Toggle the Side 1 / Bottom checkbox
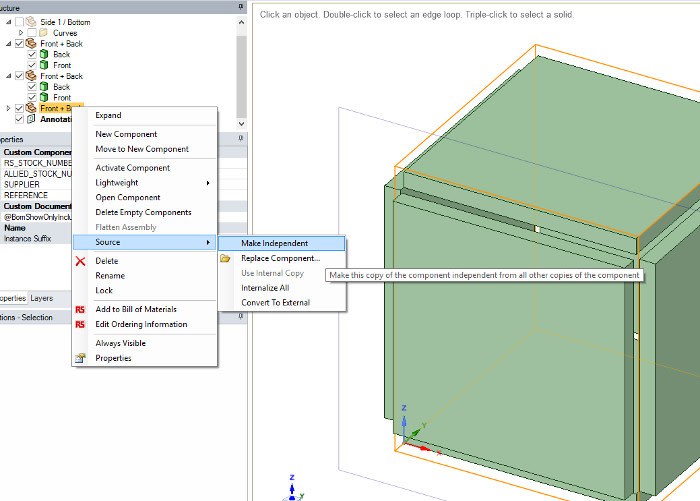Viewport: 700px width, 501px height. click(19, 22)
